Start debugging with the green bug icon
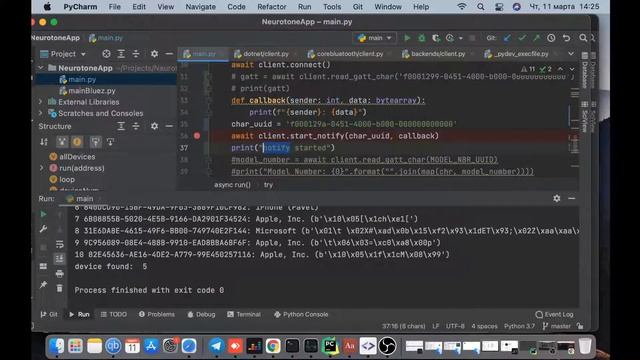Image resolution: width=640 pixels, height=360 pixels. click(422, 38)
